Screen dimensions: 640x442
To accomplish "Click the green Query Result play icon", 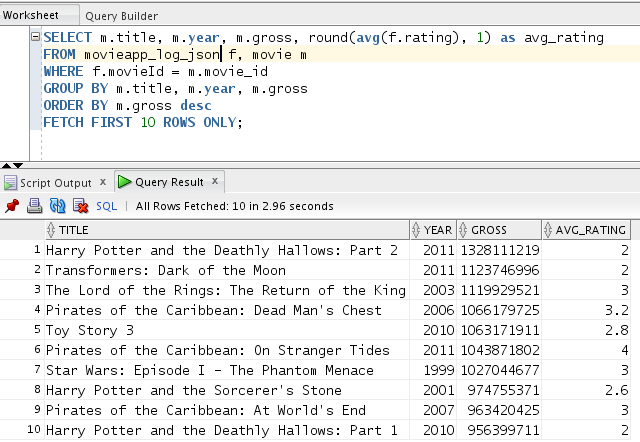I will click(124, 182).
